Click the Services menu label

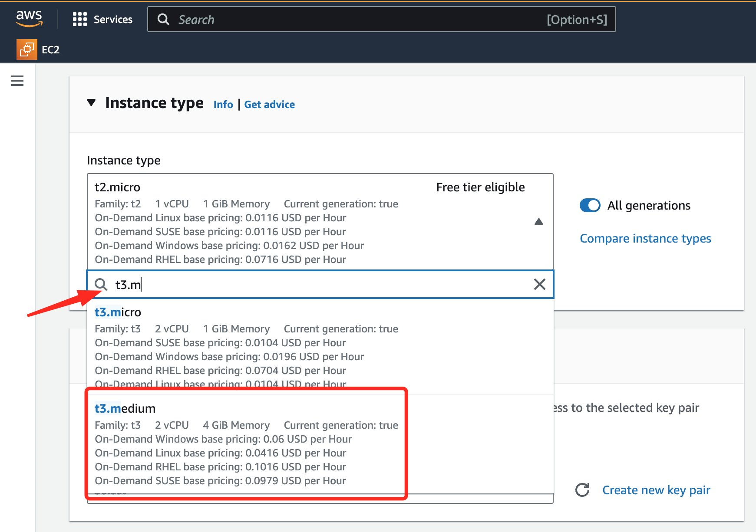[113, 20]
